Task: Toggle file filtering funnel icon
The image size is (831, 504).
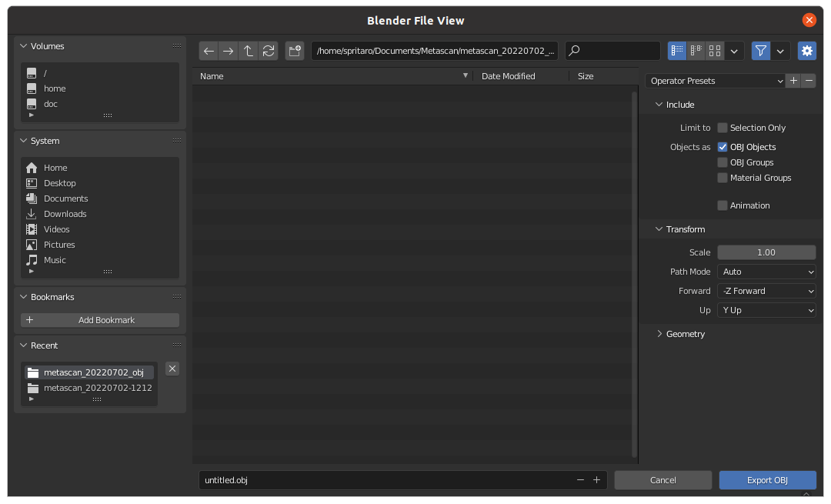Action: tap(760, 51)
